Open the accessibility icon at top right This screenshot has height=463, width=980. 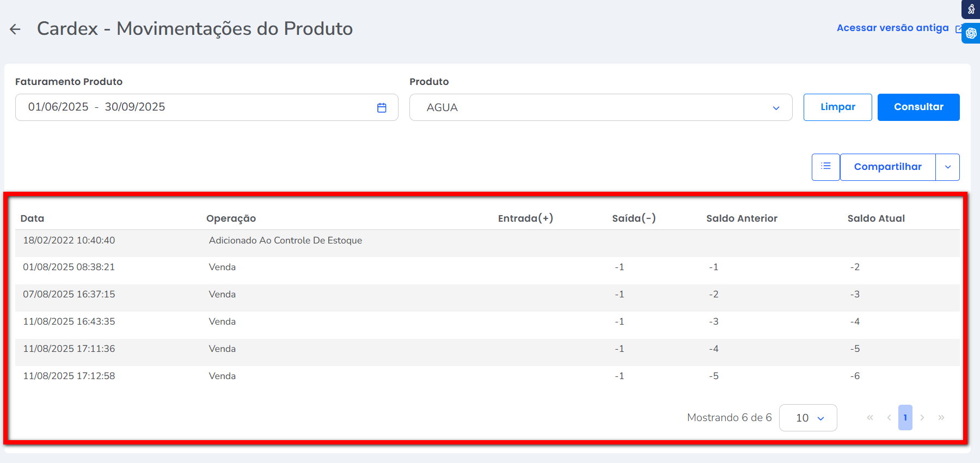pyautogui.click(x=971, y=9)
